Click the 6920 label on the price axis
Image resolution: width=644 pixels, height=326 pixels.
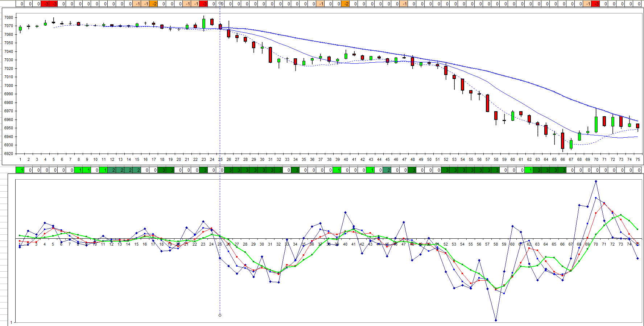9,154
